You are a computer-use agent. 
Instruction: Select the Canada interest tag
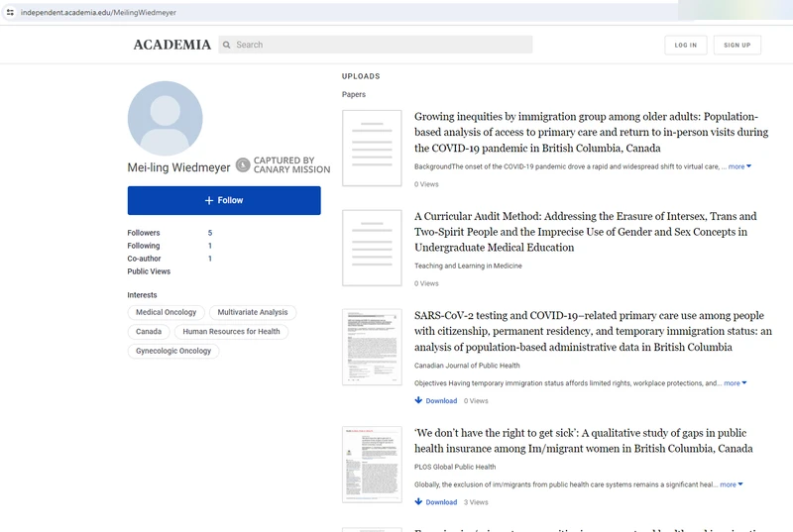click(x=149, y=332)
